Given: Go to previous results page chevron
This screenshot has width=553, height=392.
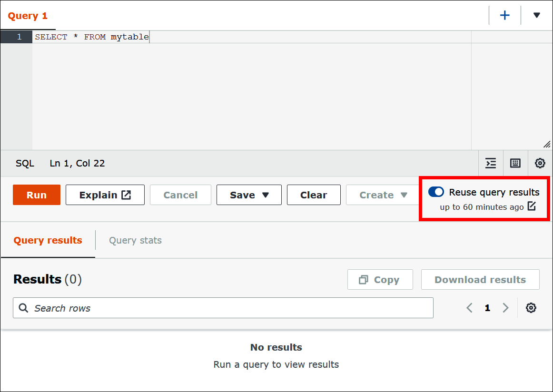Looking at the screenshot, I should [469, 308].
